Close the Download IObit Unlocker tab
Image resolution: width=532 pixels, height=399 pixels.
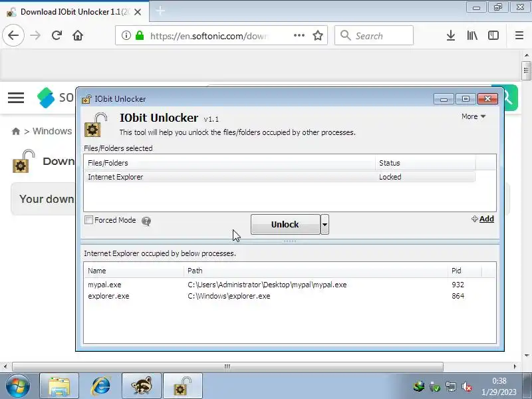138,12
